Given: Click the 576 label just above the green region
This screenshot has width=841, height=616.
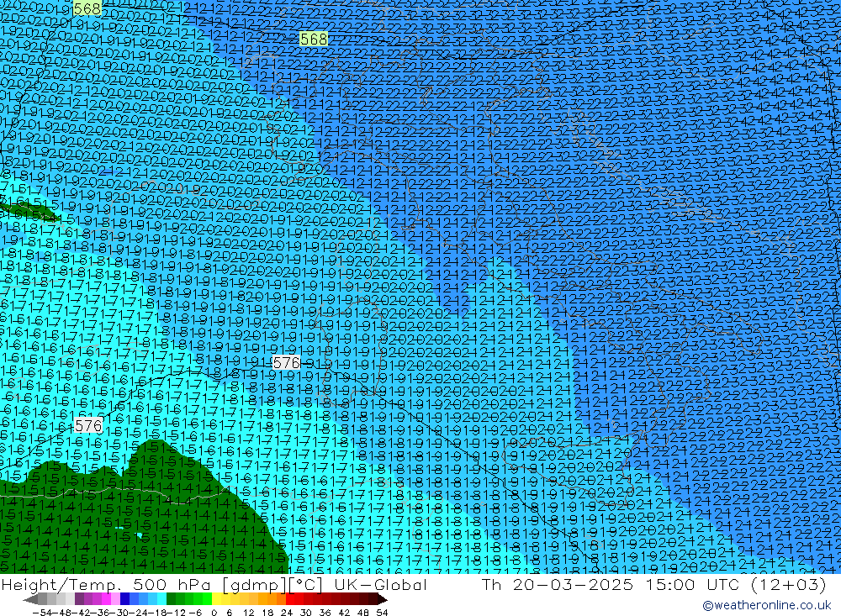Looking at the screenshot, I should [x=88, y=426].
